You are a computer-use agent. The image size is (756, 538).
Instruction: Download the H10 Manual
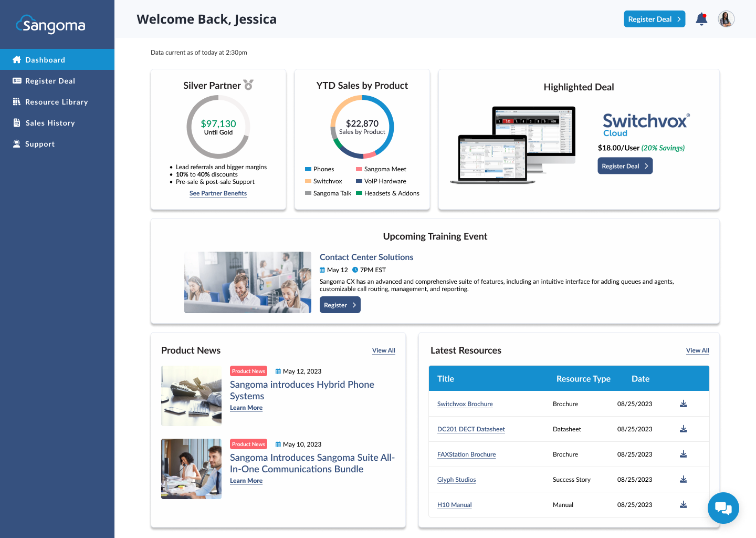(684, 504)
